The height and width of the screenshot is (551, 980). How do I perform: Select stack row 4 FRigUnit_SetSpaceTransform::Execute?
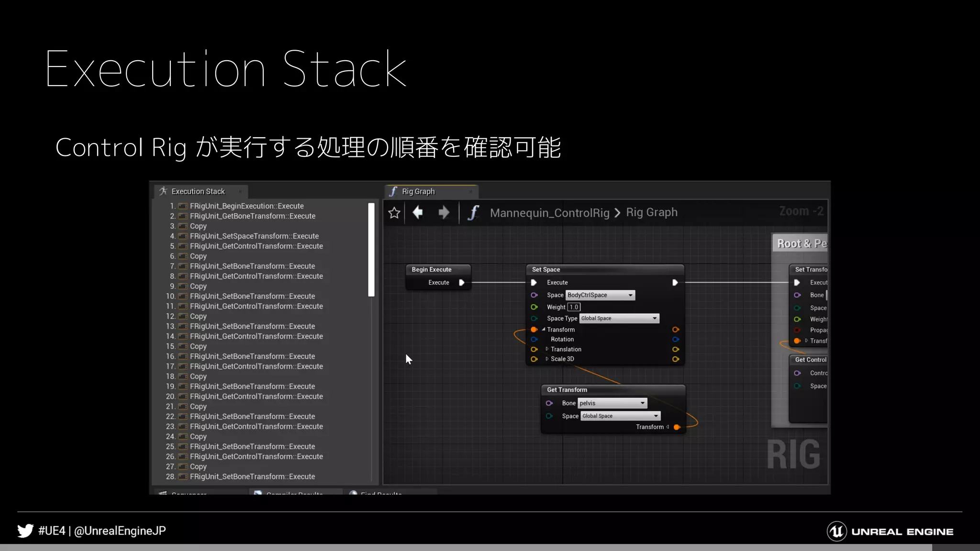coord(254,236)
